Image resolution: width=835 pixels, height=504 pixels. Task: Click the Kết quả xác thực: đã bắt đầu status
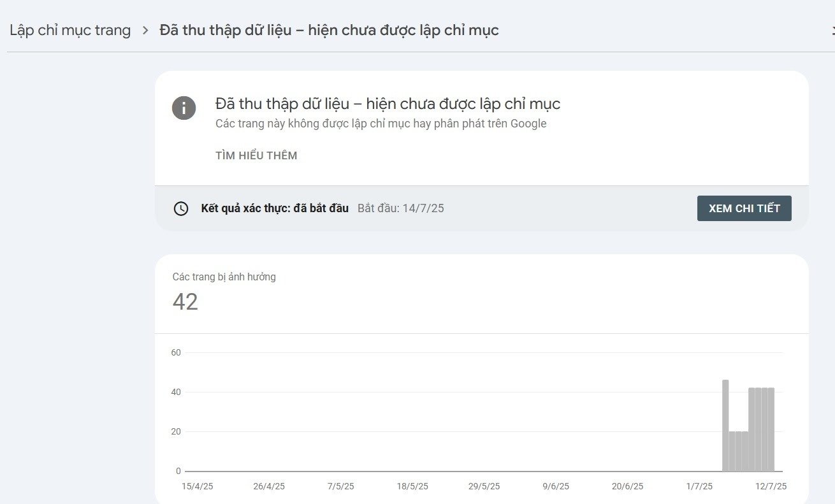(x=275, y=208)
